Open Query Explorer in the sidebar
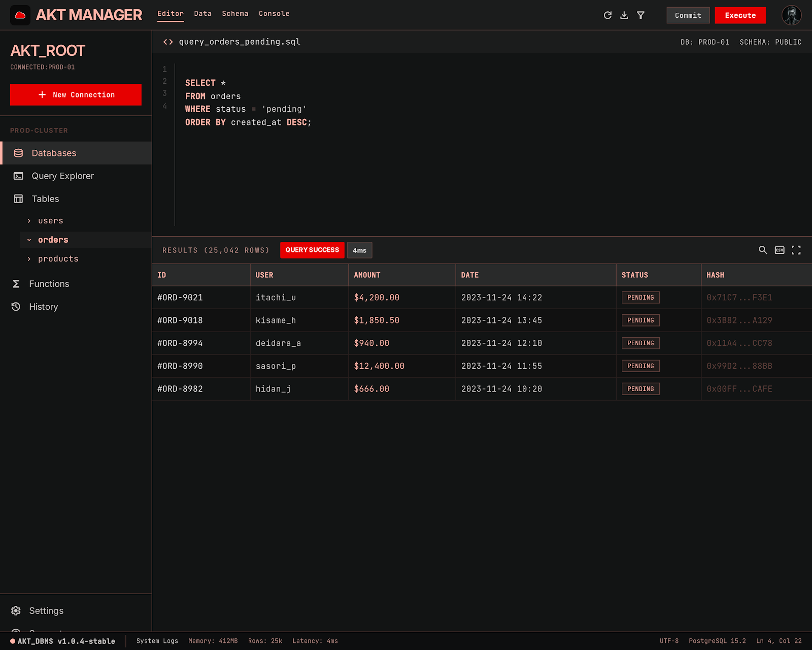812x650 pixels. click(x=76, y=176)
